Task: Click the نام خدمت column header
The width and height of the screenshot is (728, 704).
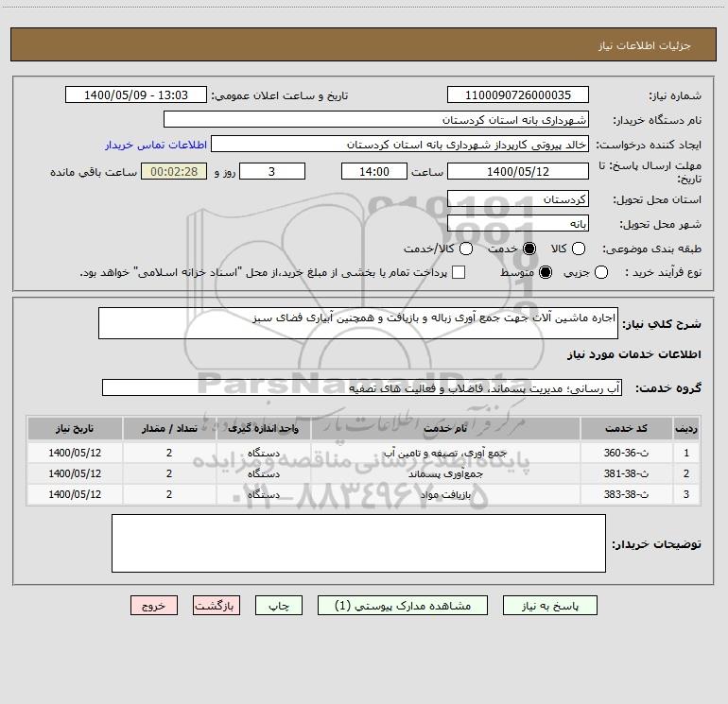Action: pos(445,428)
